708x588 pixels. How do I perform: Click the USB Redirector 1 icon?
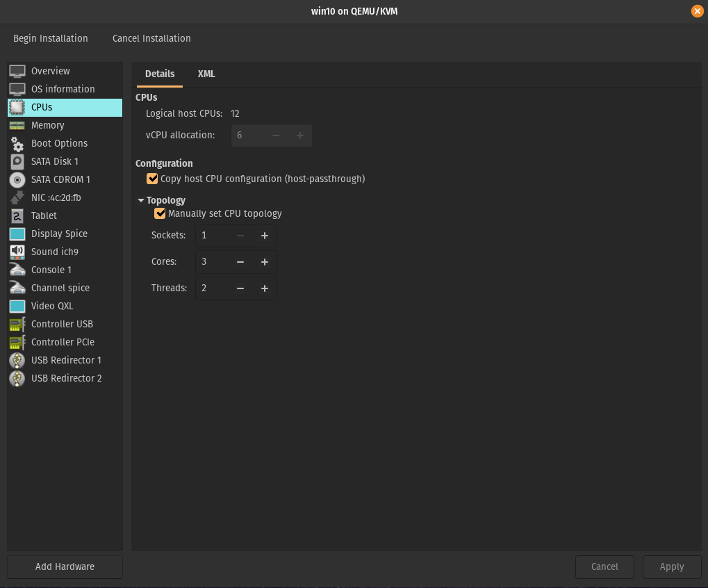(x=17, y=360)
